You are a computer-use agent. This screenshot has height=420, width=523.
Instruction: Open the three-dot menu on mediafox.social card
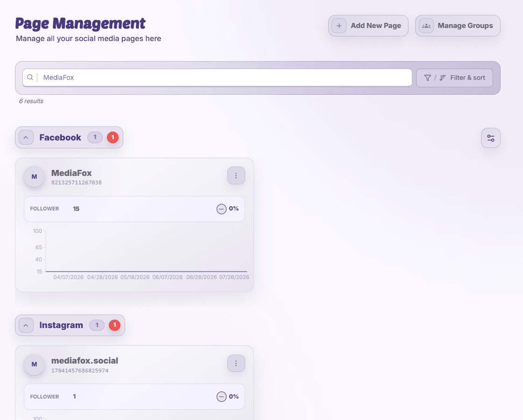pyautogui.click(x=236, y=364)
